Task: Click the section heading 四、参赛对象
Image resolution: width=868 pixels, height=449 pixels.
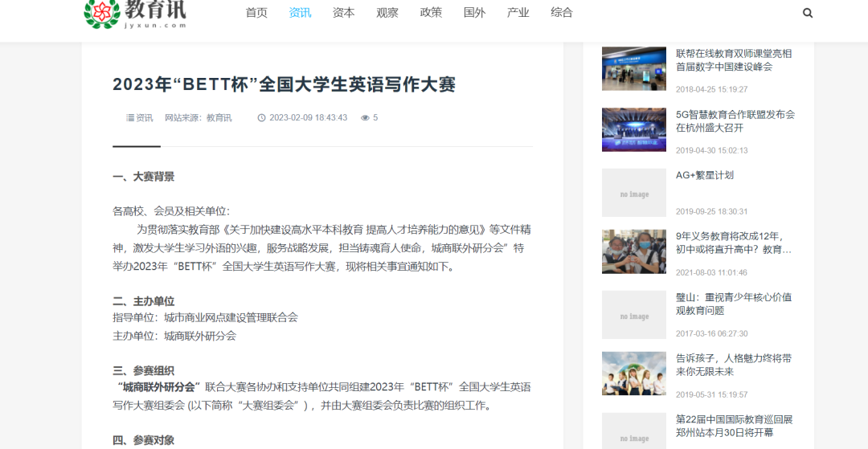Action: click(x=143, y=440)
